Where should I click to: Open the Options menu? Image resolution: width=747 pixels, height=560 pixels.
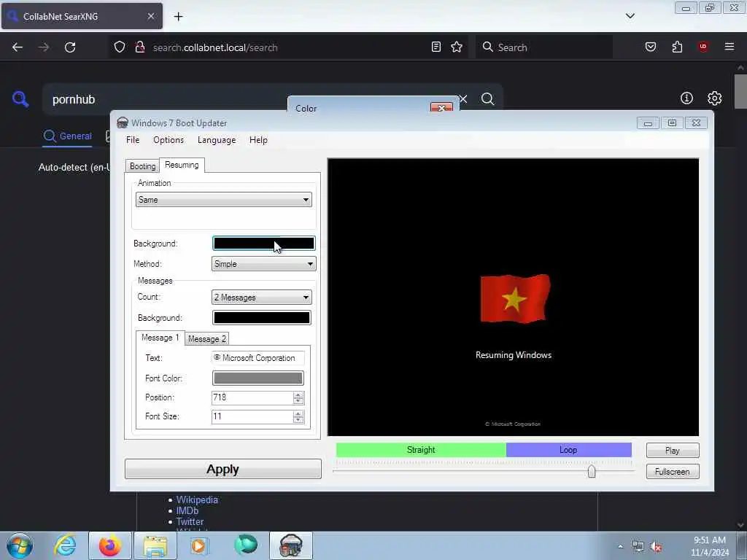[169, 140]
